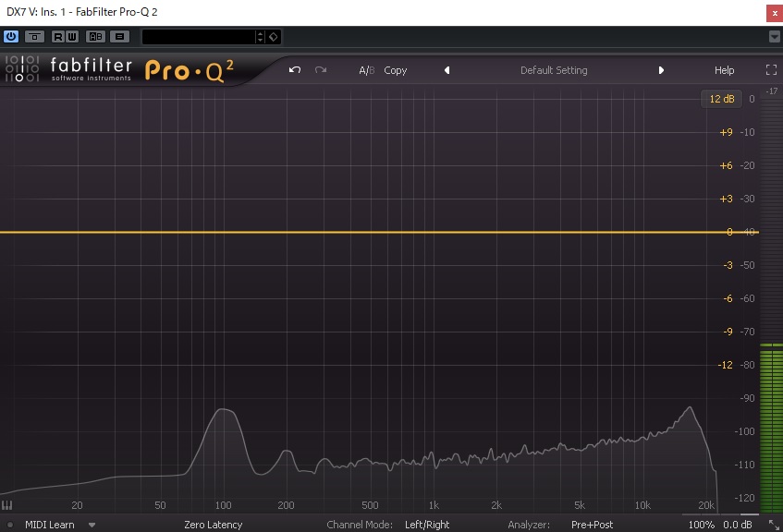Click the MIDI activity indicator dot
783x532 pixels.
click(10, 525)
